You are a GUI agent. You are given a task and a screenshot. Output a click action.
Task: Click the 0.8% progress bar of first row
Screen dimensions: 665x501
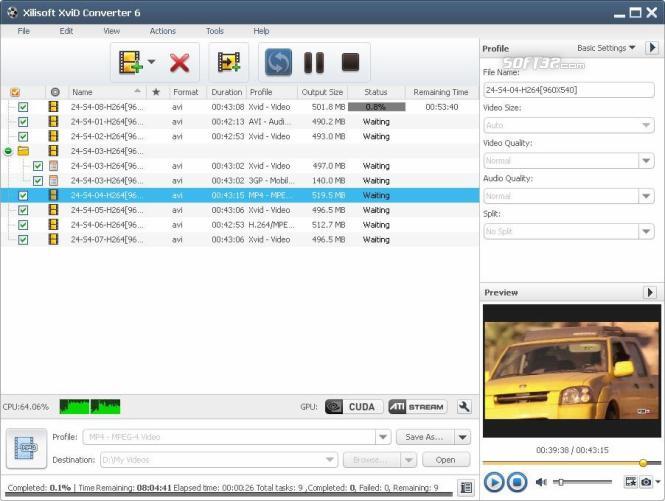[376, 107]
